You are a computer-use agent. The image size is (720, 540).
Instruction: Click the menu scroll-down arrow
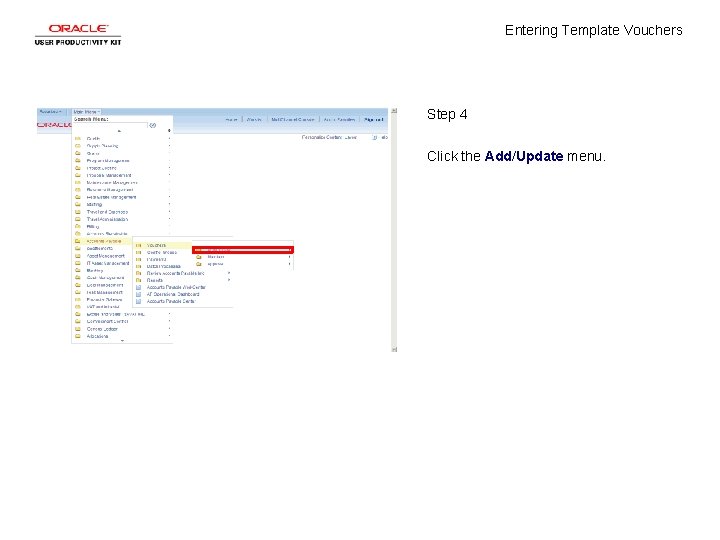point(122,341)
